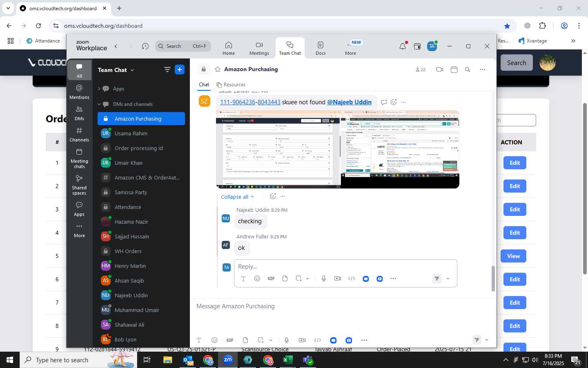Collapse all thread replies
The height and width of the screenshot is (368, 588).
click(238, 197)
